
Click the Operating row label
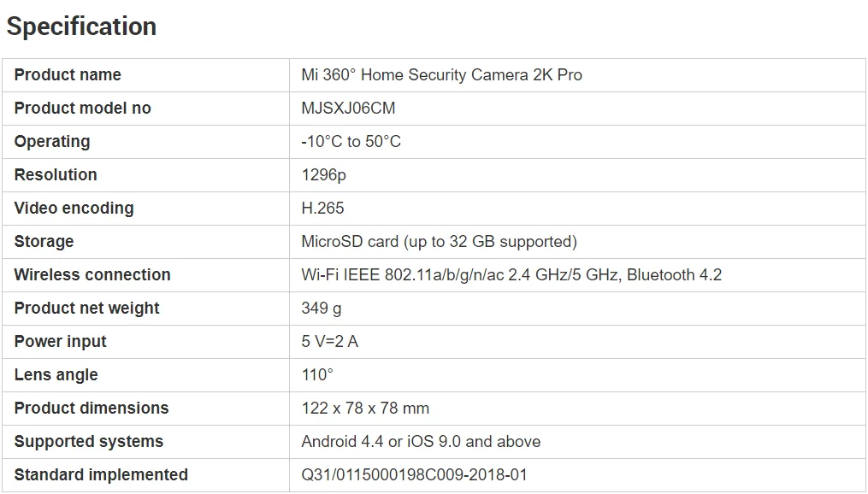coord(52,142)
